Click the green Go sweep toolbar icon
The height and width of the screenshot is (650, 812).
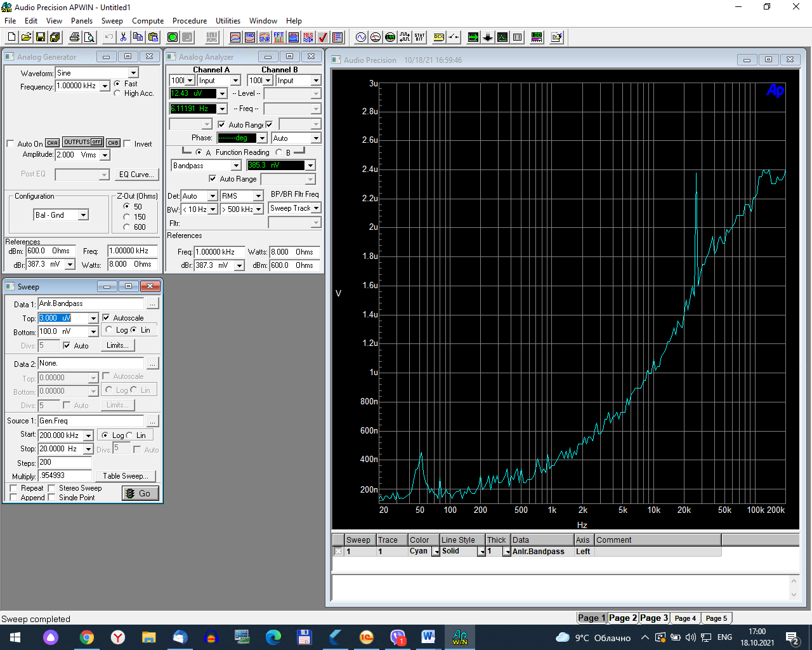173,37
